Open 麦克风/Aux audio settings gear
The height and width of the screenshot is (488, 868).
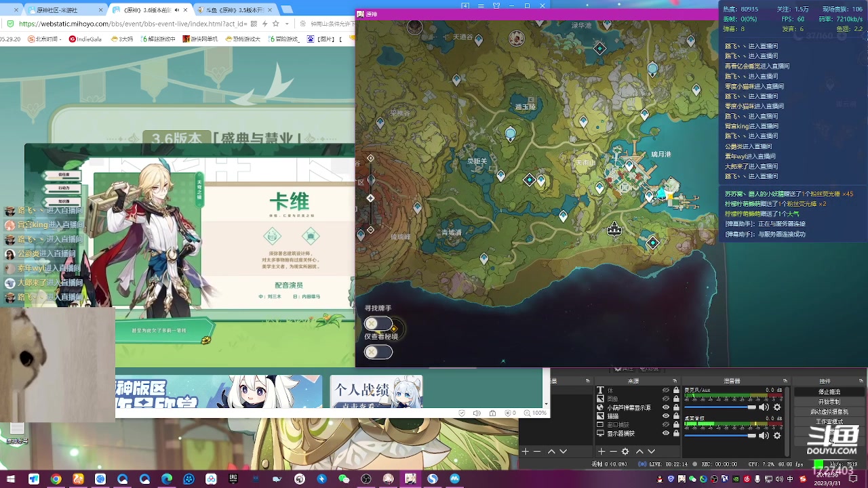click(776, 407)
